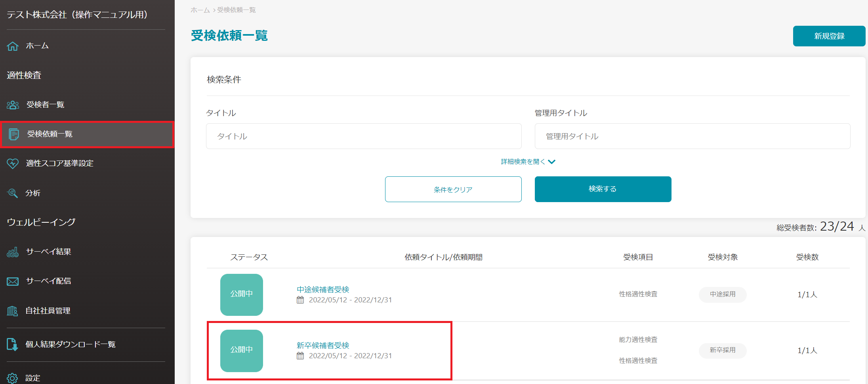
Task: Focus the タイトル input field
Action: [363, 136]
